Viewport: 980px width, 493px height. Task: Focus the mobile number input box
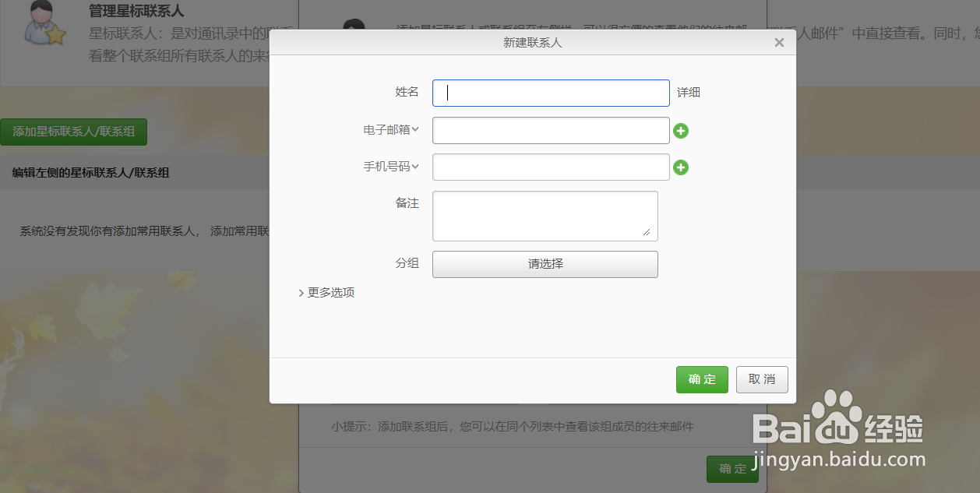click(x=550, y=167)
